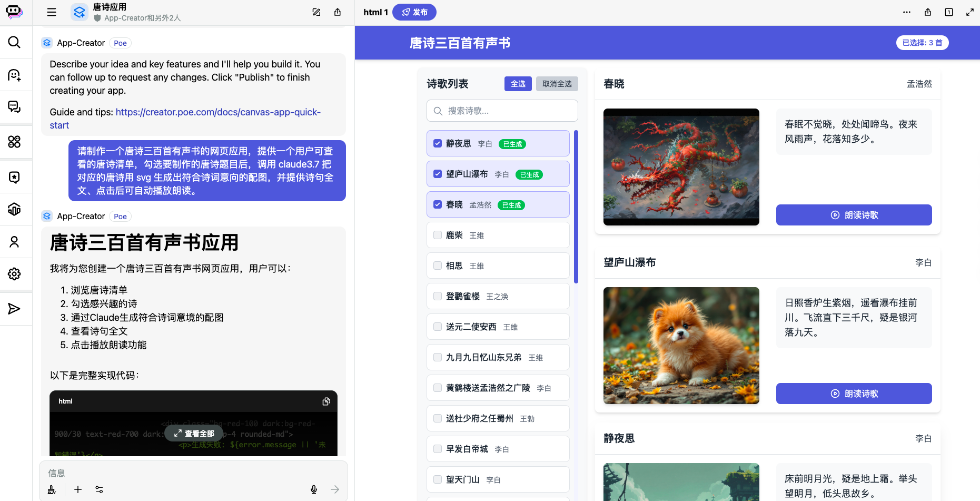The height and width of the screenshot is (501, 980).
Task: Open the 望庐山瀑布 puppy illustration
Action: point(681,346)
